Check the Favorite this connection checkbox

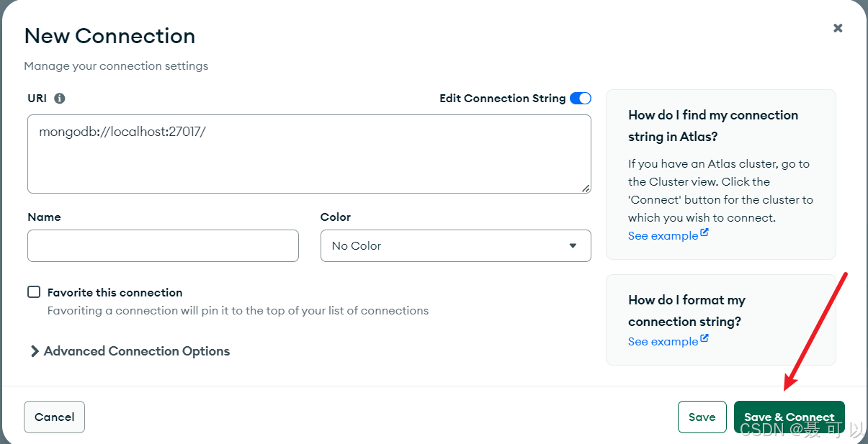(x=34, y=292)
